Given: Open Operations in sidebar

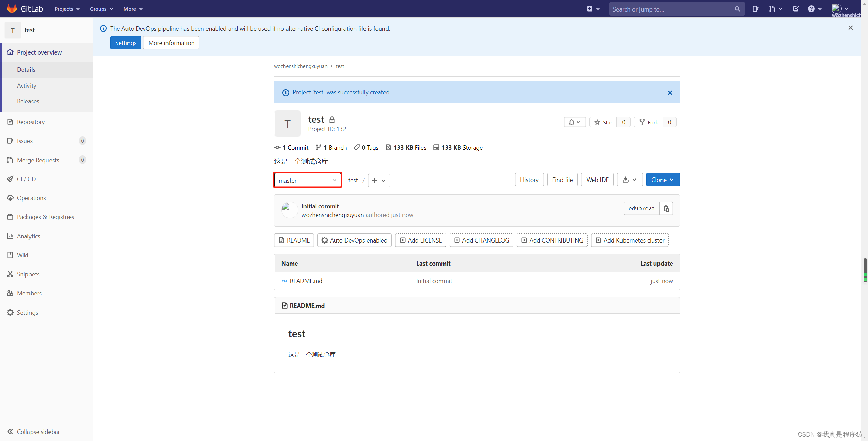Looking at the screenshot, I should (47, 198).
